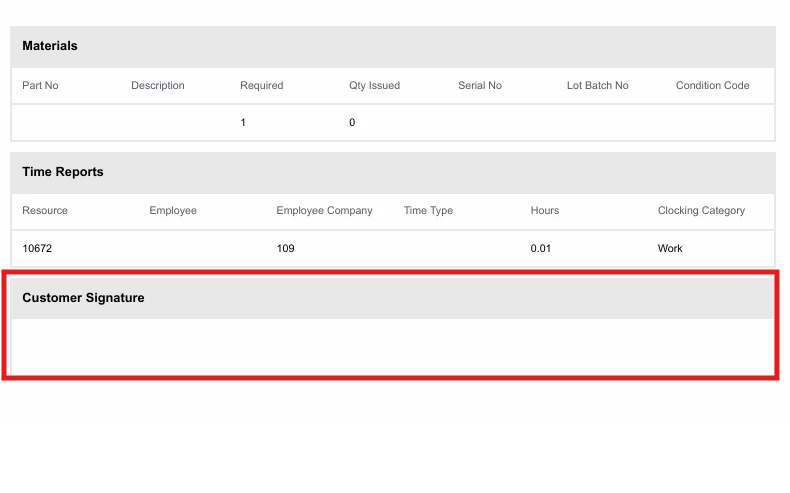This screenshot has width=790, height=493.
Task: Click the Time Reports section heading
Action: click(62, 172)
